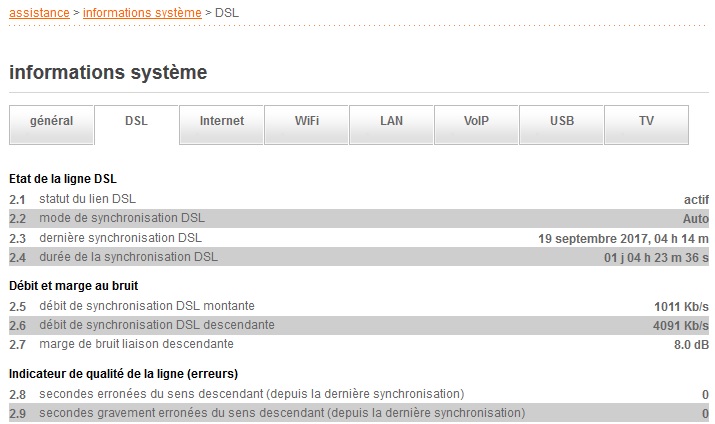Screen dimensions: 715x424
Task: Open the WiFi tab
Action: pyautogui.click(x=307, y=121)
